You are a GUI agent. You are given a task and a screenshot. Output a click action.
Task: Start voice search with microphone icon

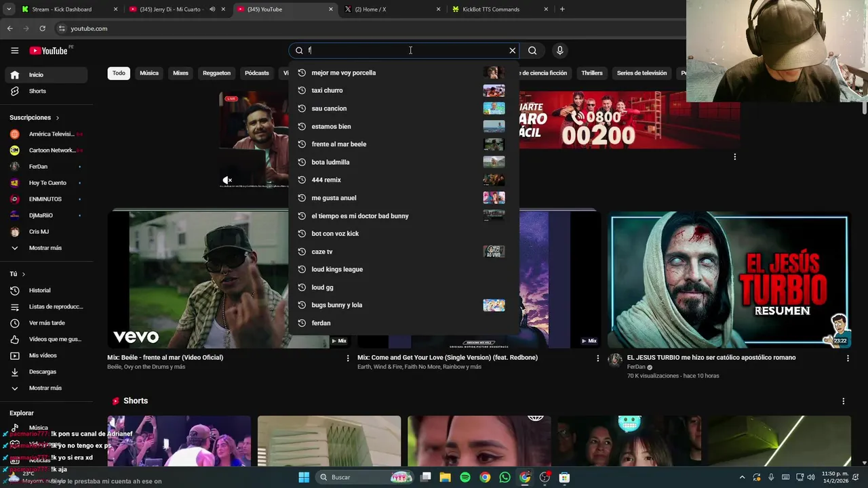tap(559, 50)
